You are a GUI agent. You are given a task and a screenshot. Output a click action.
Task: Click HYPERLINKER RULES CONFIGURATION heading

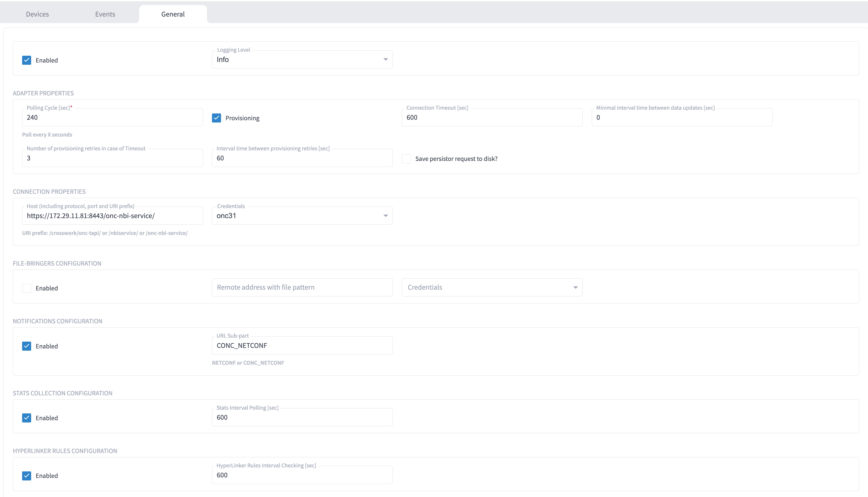coord(65,451)
